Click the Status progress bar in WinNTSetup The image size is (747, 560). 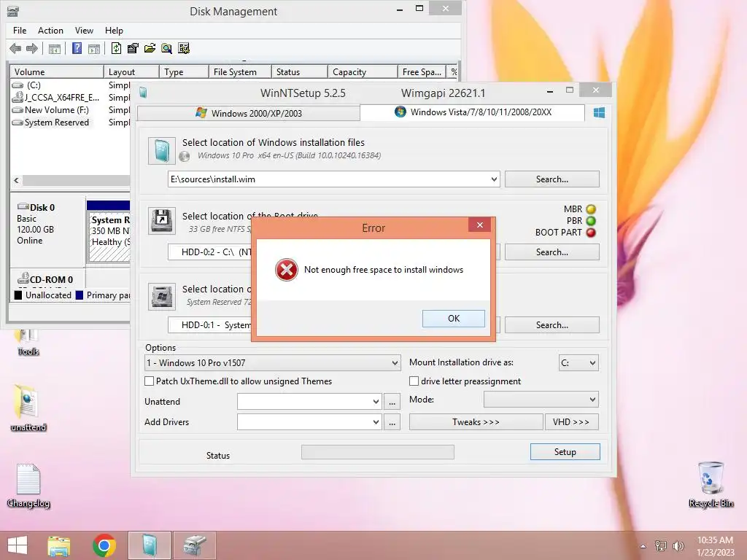tap(378, 452)
